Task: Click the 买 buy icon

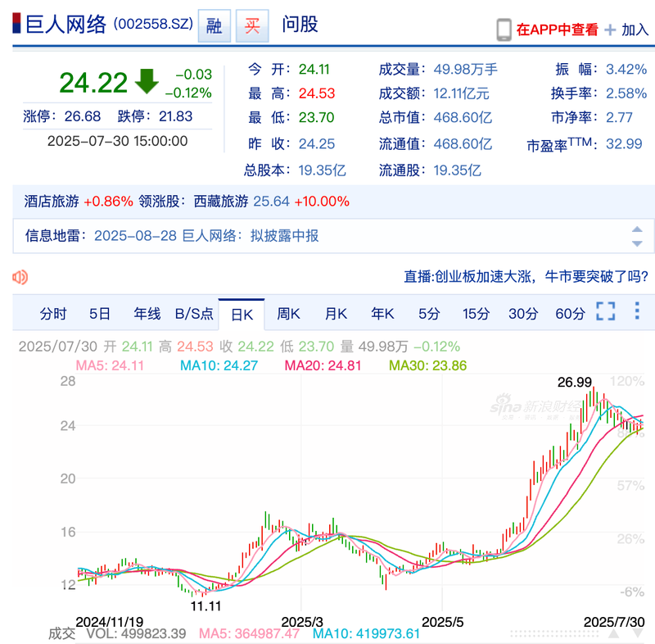Action: click(252, 26)
